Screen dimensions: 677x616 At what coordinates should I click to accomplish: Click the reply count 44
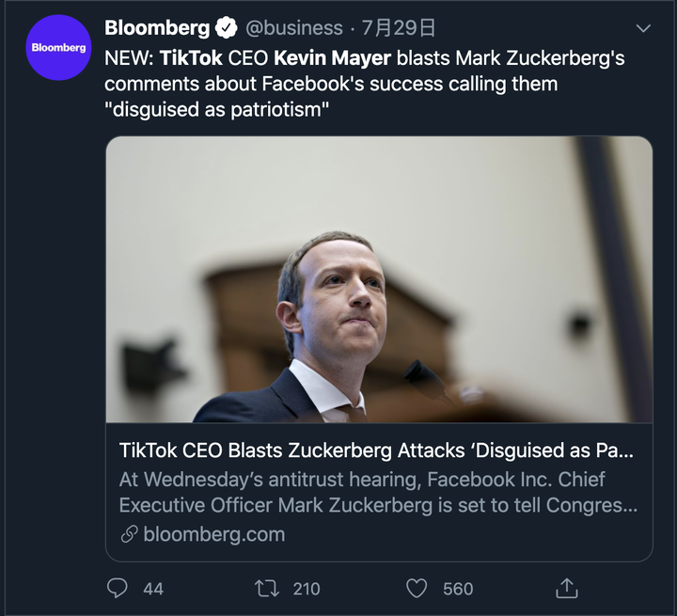point(153,589)
